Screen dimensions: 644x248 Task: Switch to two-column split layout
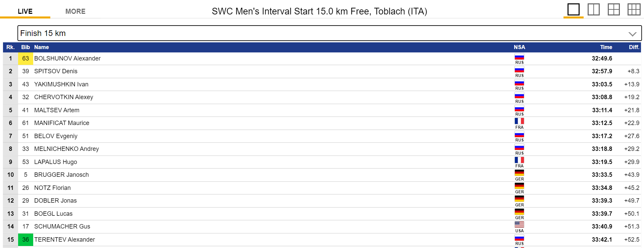(x=593, y=9)
